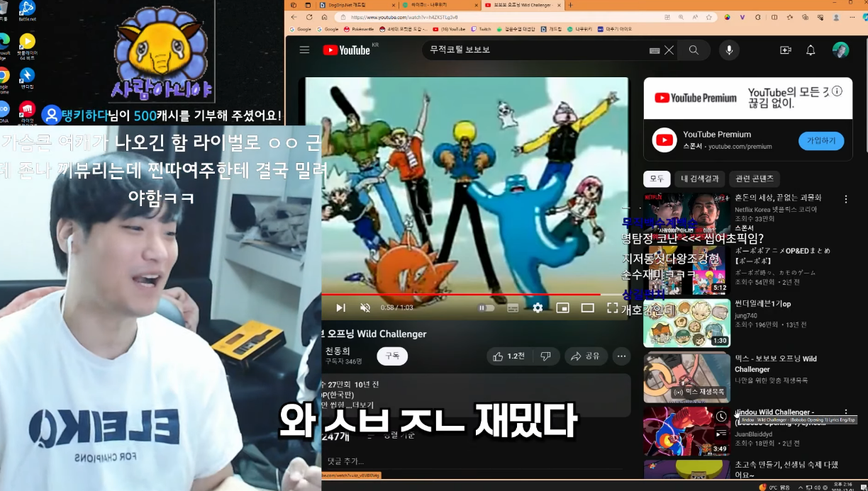Enter fullscreen in the video player
The image size is (868, 491).
[613, 307]
